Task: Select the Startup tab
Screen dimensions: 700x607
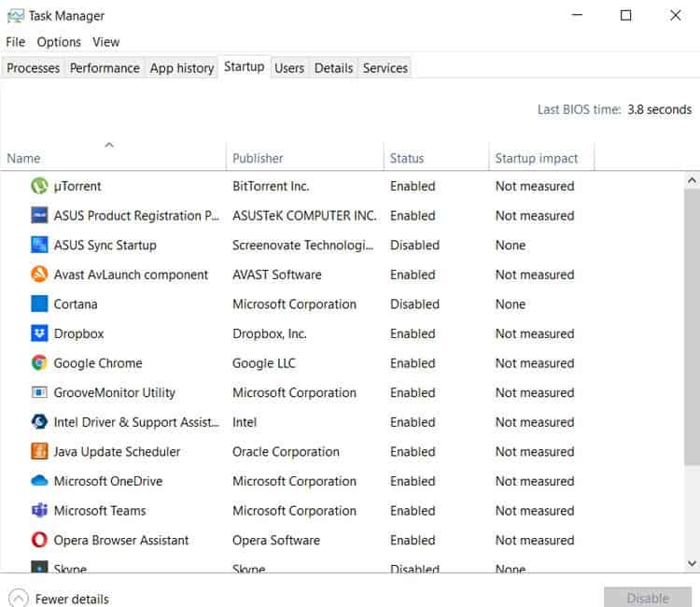Action: (x=245, y=66)
